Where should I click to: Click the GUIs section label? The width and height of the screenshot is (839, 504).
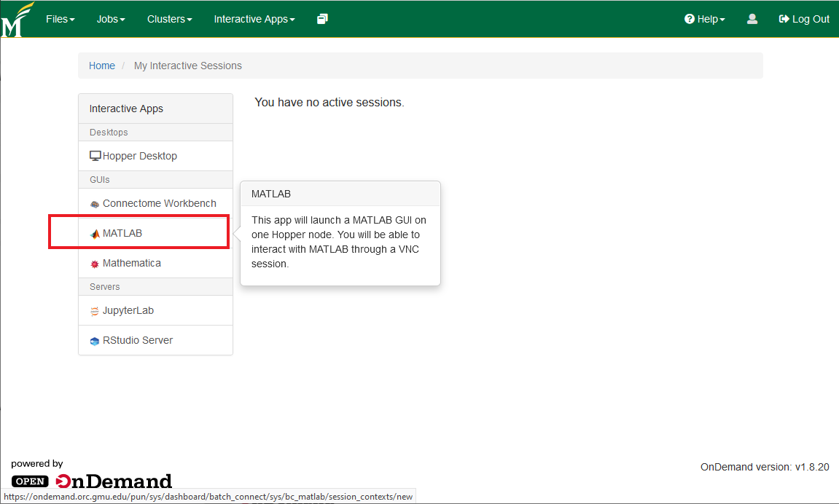pyautogui.click(x=100, y=180)
